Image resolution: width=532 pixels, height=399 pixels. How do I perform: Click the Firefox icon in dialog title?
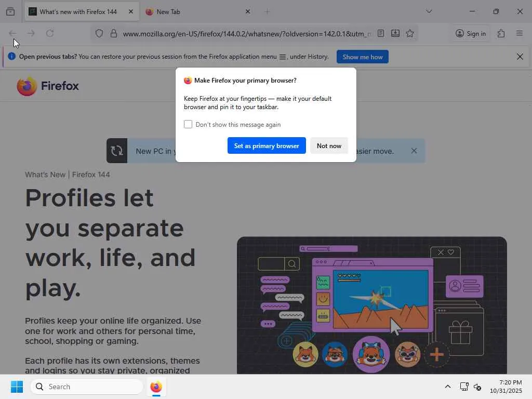188,81
